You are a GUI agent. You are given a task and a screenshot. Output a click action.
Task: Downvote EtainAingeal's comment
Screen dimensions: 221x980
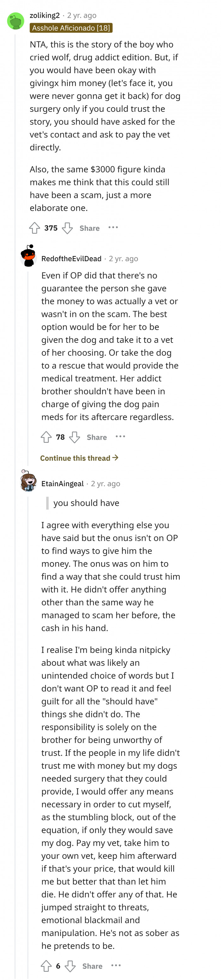click(70, 965)
